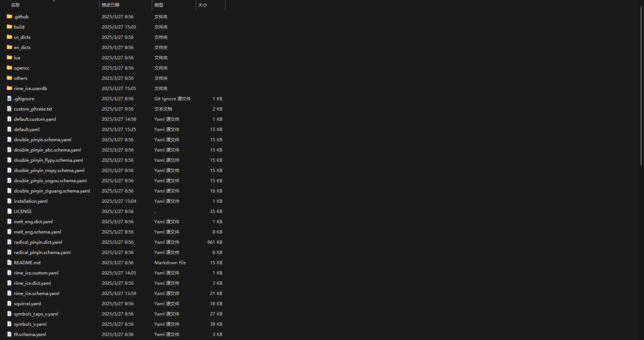Select the radical_pinyin.schema.yaml file name
The width and height of the screenshot is (644, 340).
[42, 253]
